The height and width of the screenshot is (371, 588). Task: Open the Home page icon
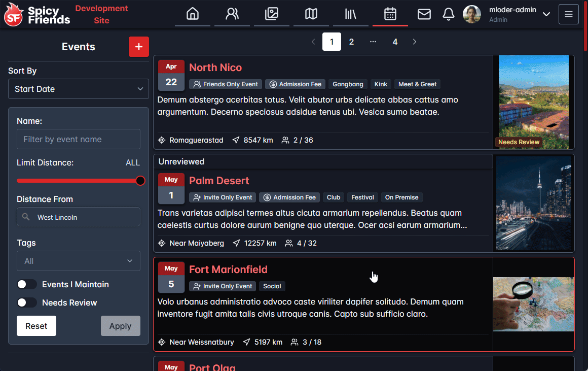[x=193, y=14]
